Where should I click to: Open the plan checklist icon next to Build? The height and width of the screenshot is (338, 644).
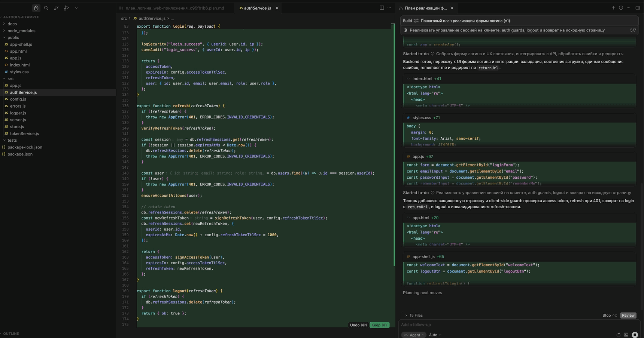(416, 21)
